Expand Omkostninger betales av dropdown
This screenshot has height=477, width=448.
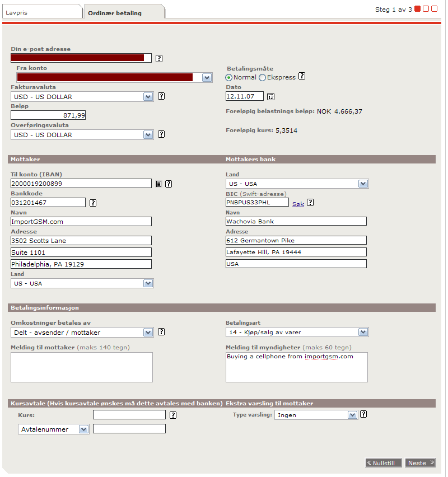coord(148,333)
